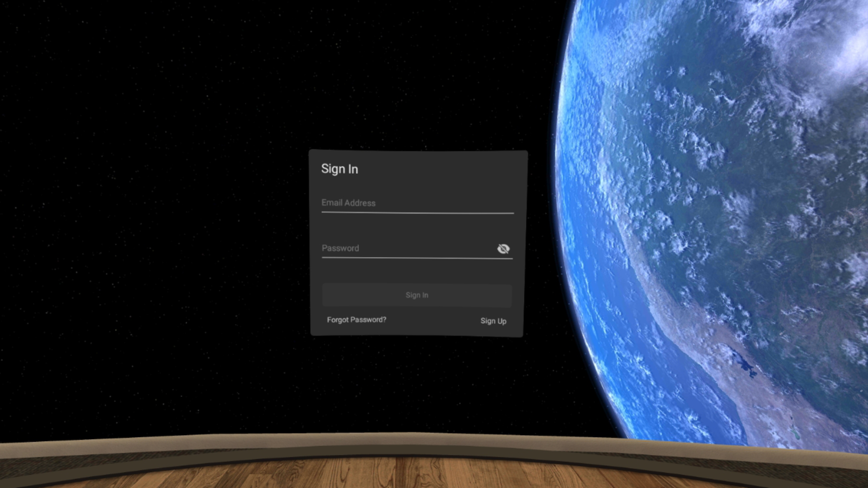Focus the Password input field
This screenshot has height=488, width=868.
[x=407, y=248]
